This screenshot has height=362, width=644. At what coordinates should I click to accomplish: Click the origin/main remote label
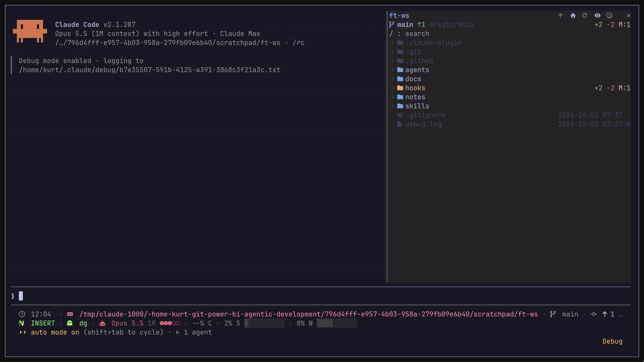451,25
